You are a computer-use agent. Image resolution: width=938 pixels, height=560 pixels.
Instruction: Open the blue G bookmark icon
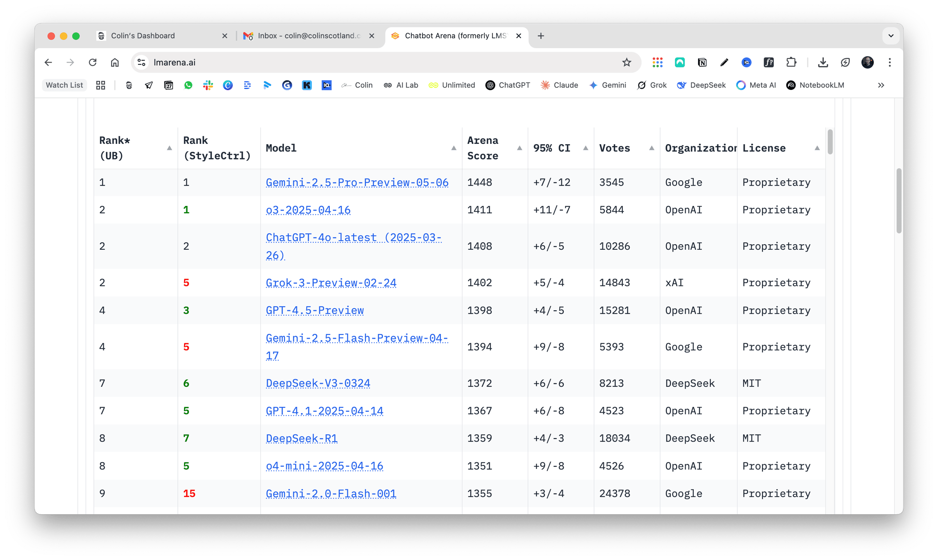click(287, 85)
